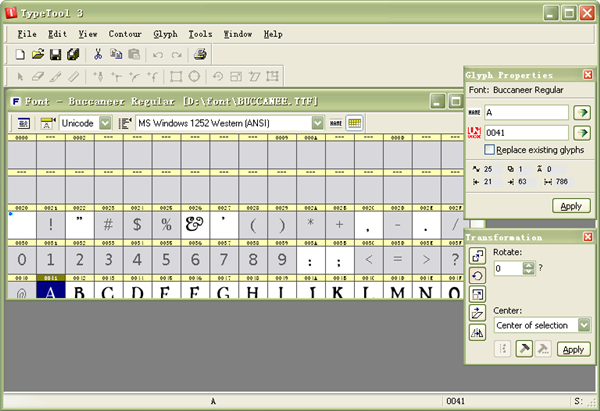
Task: Open the Glyph menu
Action: coord(165,33)
